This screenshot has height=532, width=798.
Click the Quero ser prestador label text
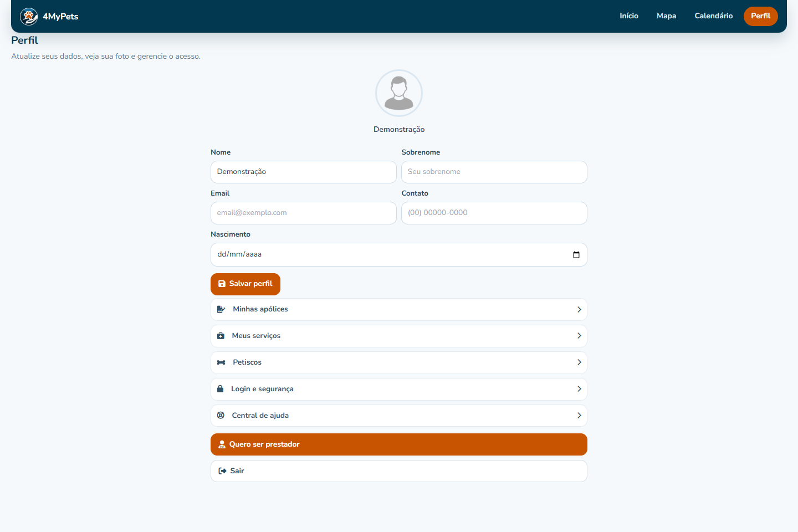[264, 444]
